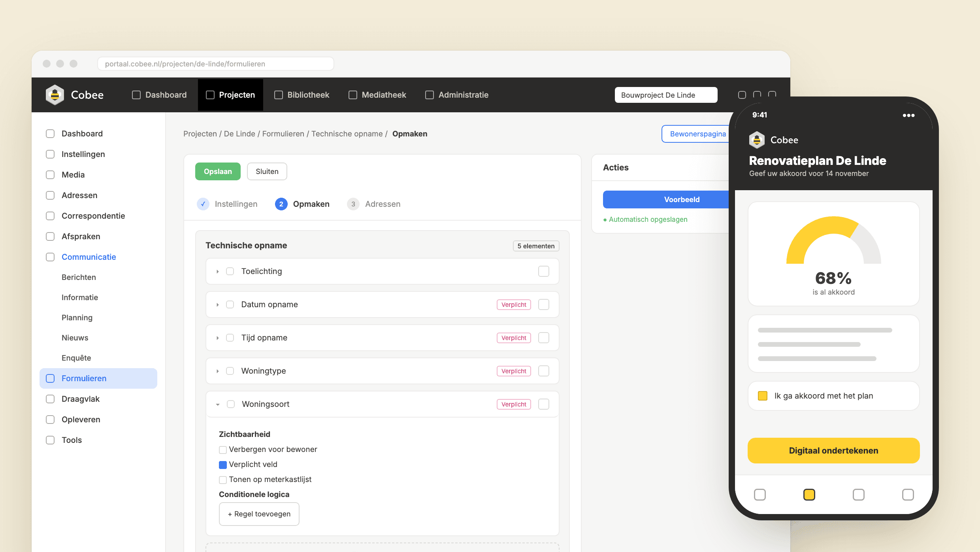Collapse the Woningsoort element

pos(218,405)
